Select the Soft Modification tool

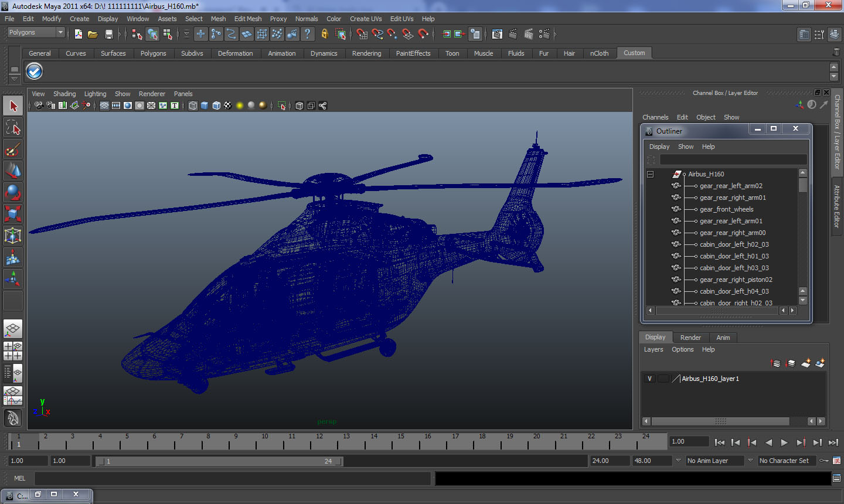coord(13,257)
